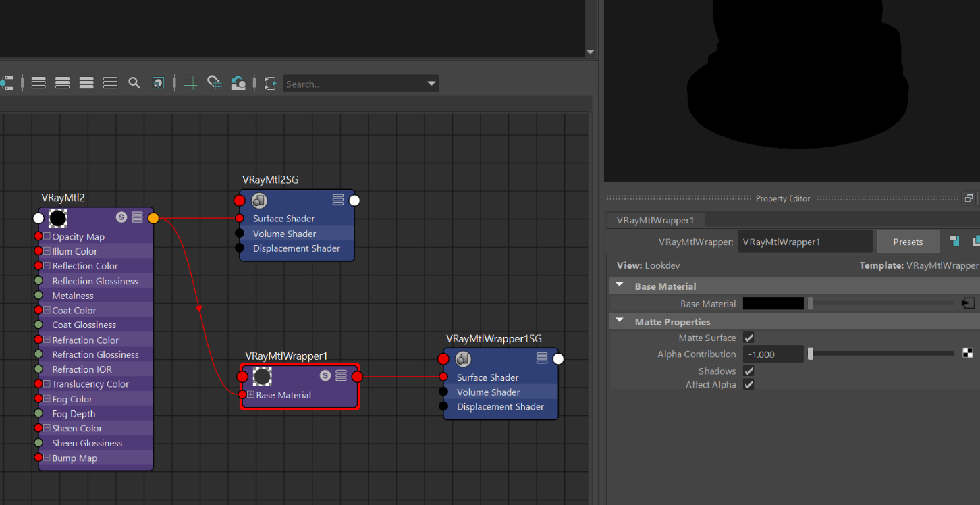
Task: Click the Base Material black color swatch
Action: (x=773, y=304)
